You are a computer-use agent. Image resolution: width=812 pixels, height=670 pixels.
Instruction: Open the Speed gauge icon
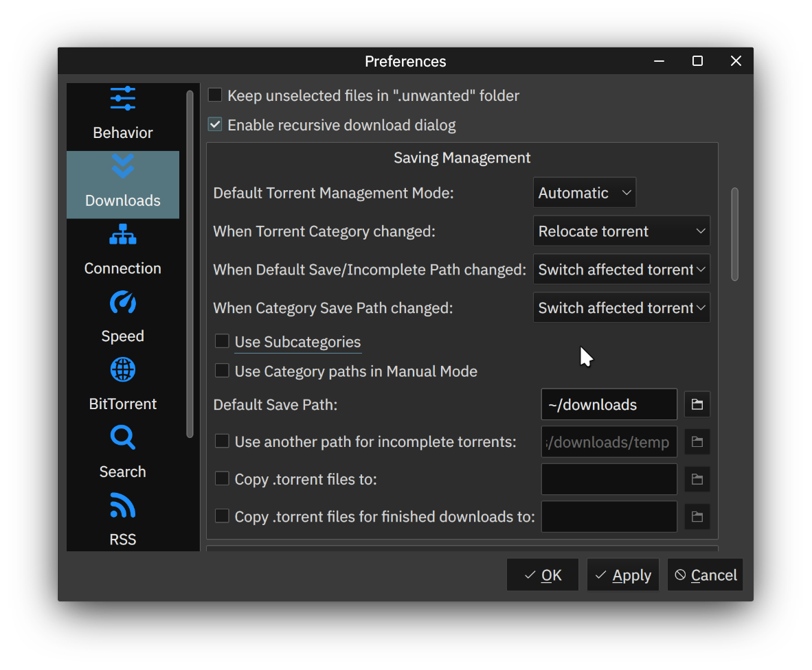pyautogui.click(x=123, y=302)
